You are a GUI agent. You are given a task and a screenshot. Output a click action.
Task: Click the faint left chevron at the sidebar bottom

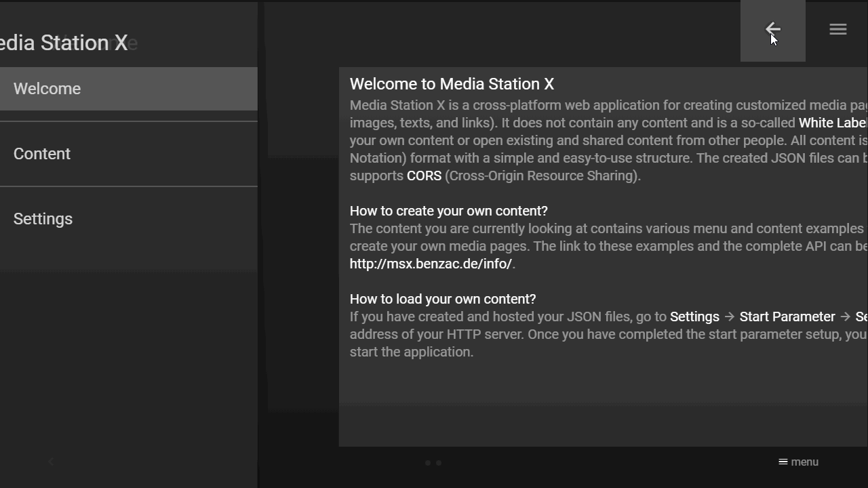[51, 462]
